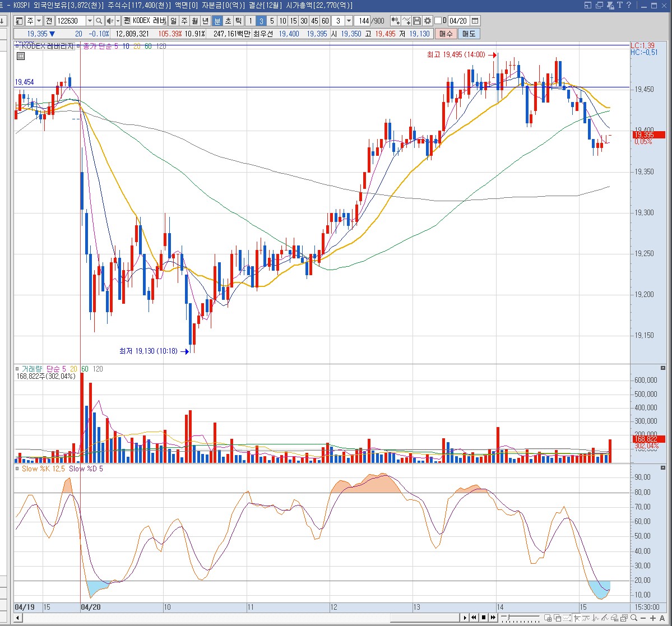672x626 pixels.
Task: Play chart replay forward
Action: (465, 618)
